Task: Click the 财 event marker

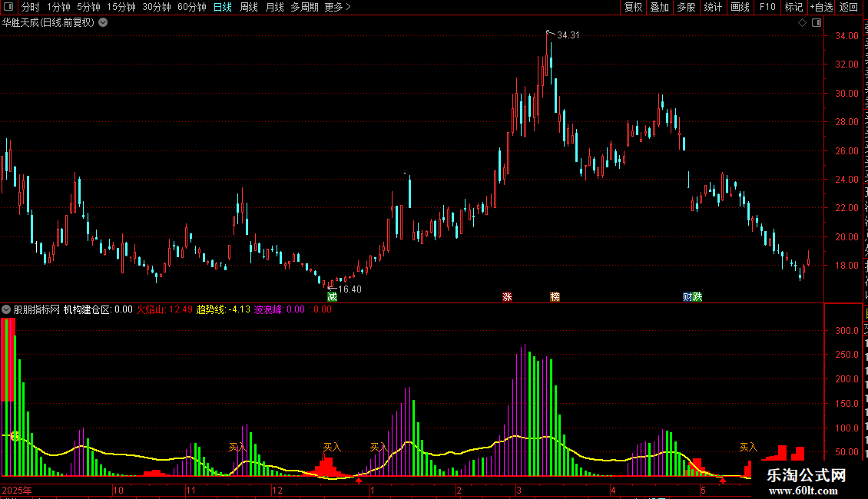Action: pos(687,297)
